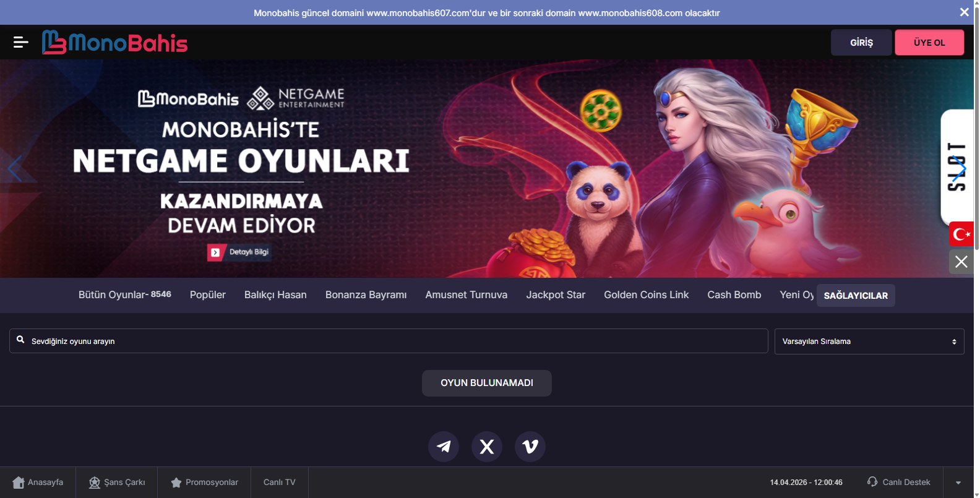This screenshot has height=498, width=980.
Task: Click the MonoBahis logo
Action: [x=114, y=43]
